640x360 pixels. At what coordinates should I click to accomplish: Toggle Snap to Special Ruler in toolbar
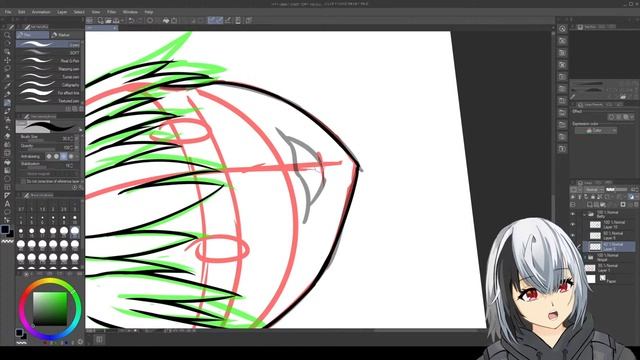tap(220, 20)
